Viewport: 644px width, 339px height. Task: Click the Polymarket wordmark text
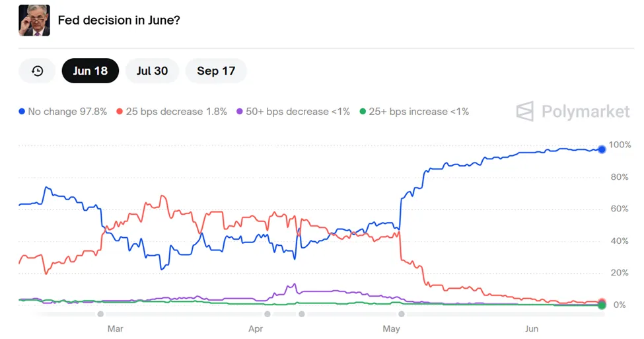tap(585, 111)
